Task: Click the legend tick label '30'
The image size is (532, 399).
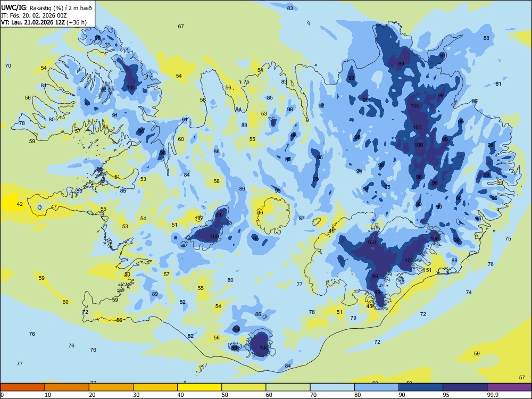Action: coord(136,395)
